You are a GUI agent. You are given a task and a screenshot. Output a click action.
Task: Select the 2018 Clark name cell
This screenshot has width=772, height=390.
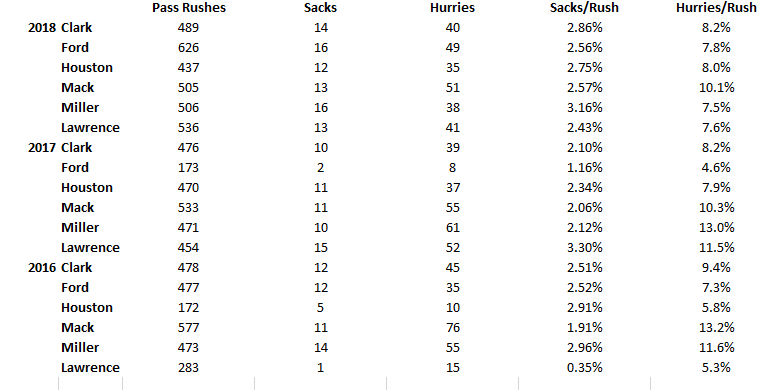tap(76, 28)
